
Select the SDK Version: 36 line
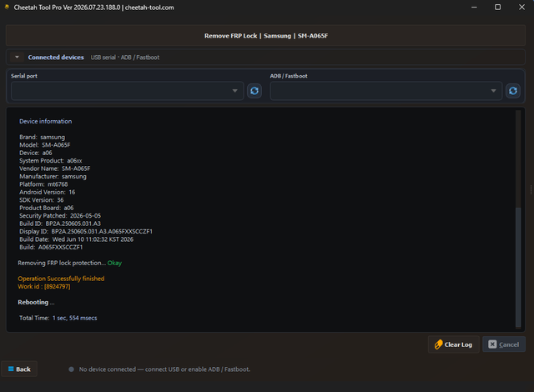(41, 199)
